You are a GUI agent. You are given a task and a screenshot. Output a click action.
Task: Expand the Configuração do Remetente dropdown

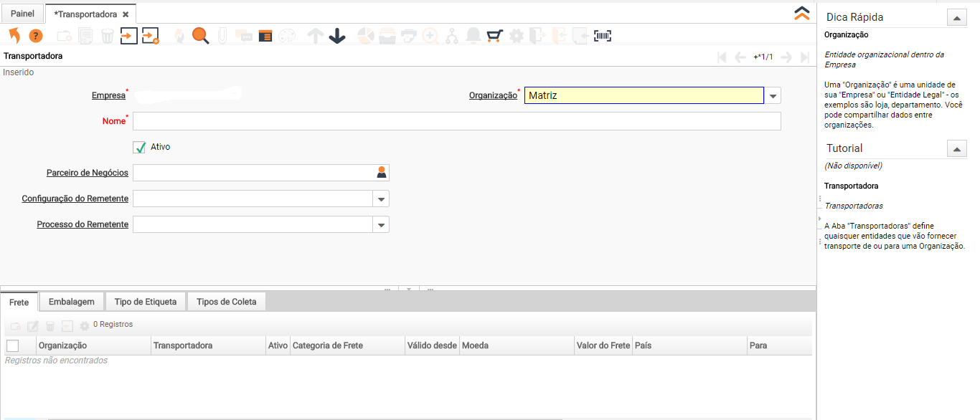click(381, 199)
